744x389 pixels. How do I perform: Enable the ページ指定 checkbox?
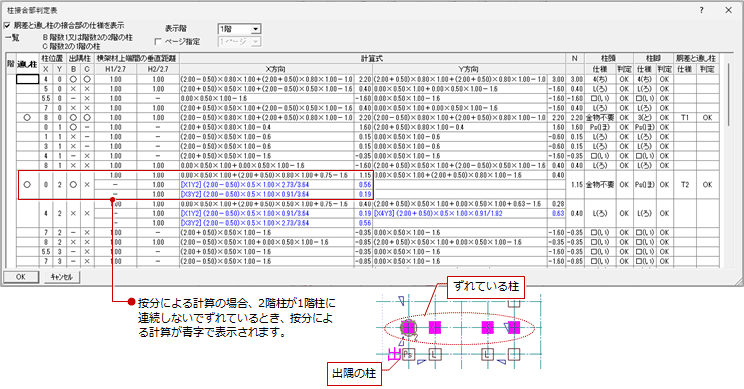[x=158, y=42]
